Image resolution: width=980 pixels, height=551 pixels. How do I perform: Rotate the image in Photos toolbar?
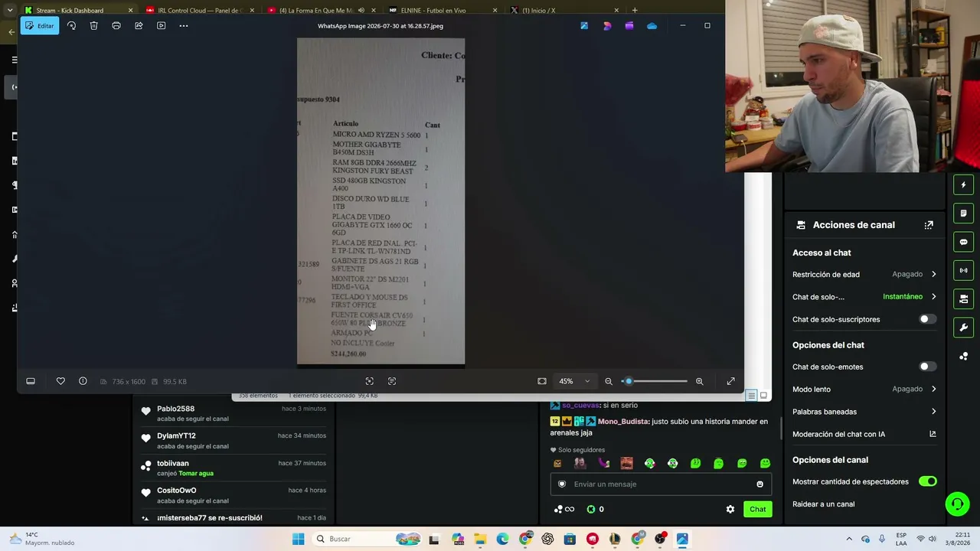tap(71, 26)
